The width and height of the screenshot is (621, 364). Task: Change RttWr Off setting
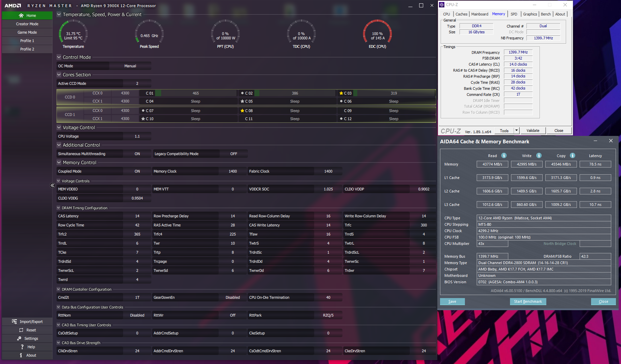pos(233,315)
